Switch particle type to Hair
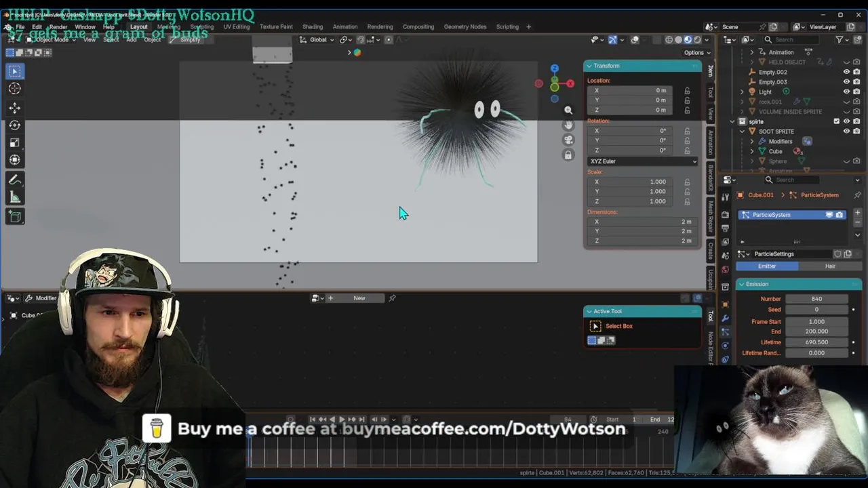This screenshot has width=868, height=488. tap(830, 266)
